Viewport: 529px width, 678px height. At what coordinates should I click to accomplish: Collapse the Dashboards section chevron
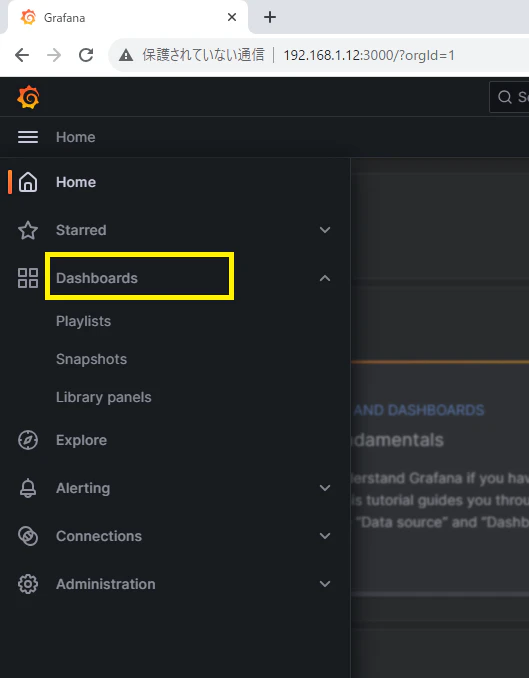(x=325, y=278)
